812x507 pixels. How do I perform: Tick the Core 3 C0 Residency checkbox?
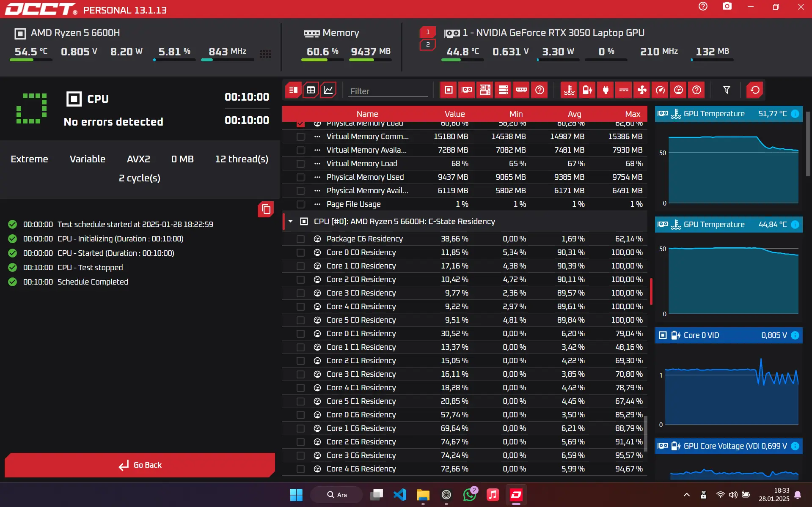(x=300, y=293)
